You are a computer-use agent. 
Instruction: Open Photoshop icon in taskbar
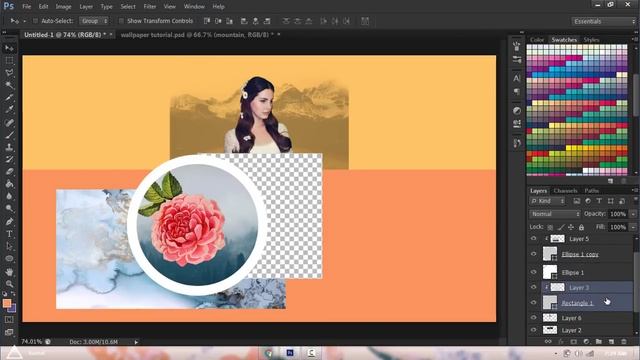click(x=290, y=353)
